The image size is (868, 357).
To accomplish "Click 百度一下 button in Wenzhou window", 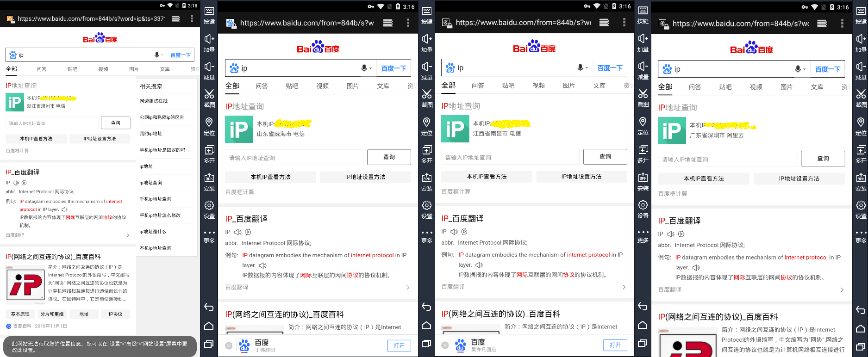I will 181,55.
